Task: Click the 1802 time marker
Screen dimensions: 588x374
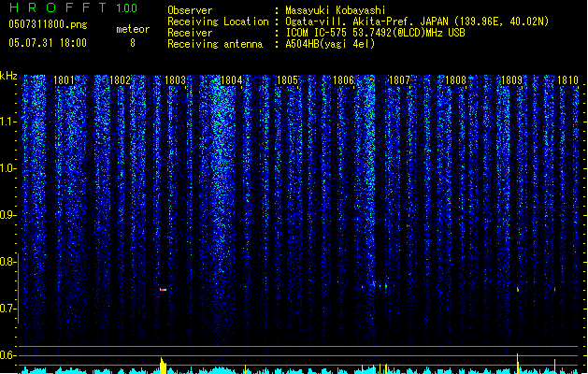Action: click(x=120, y=80)
